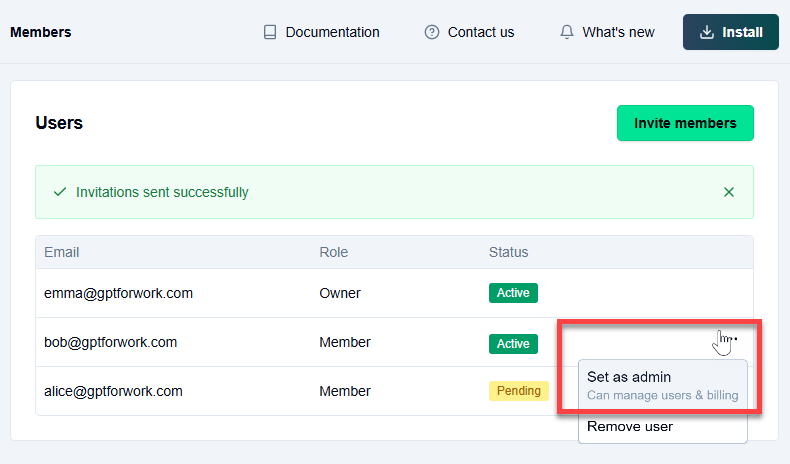Click the Contact us question mark icon

432,32
